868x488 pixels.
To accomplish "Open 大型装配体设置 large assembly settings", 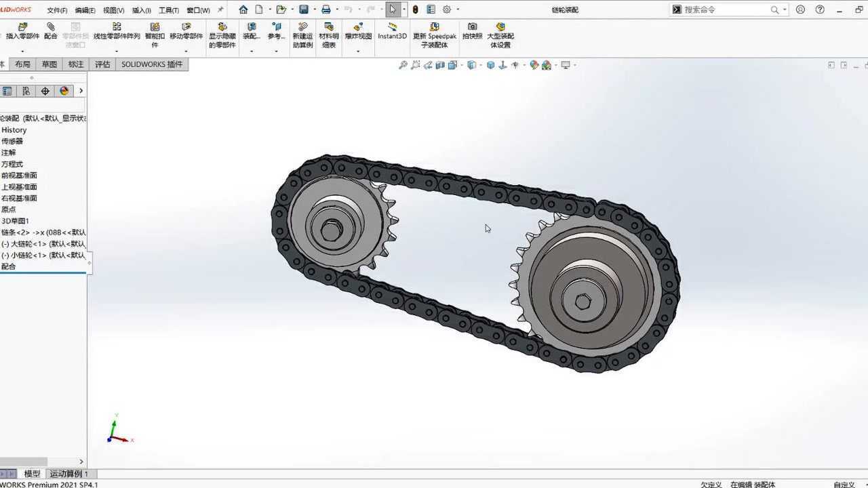I will pos(500,28).
